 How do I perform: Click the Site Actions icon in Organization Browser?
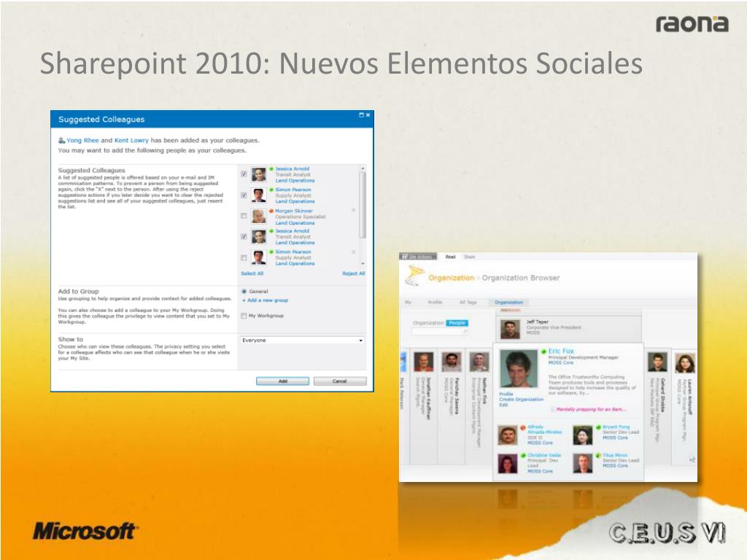coord(405,257)
